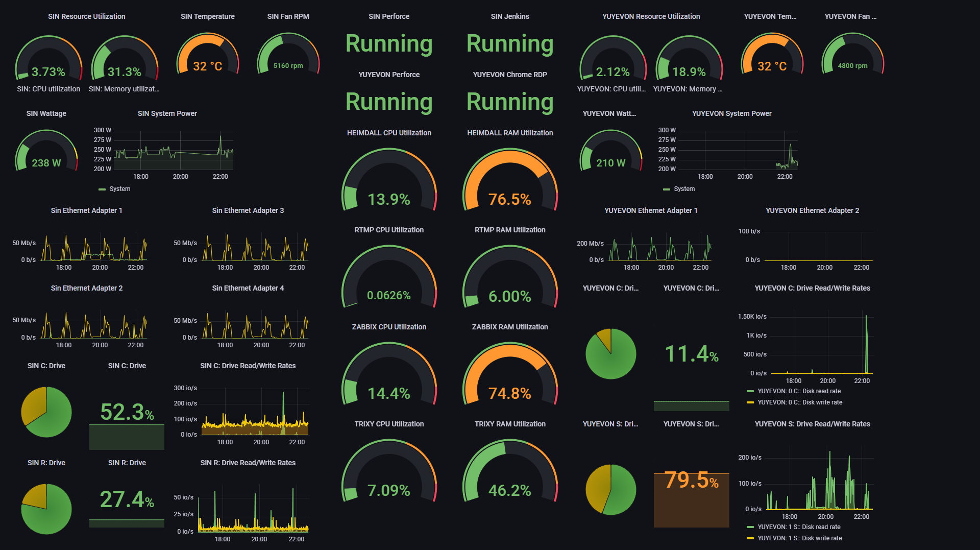Click the SIN Perforce panel title
The image size is (980, 550).
pyautogui.click(x=389, y=16)
